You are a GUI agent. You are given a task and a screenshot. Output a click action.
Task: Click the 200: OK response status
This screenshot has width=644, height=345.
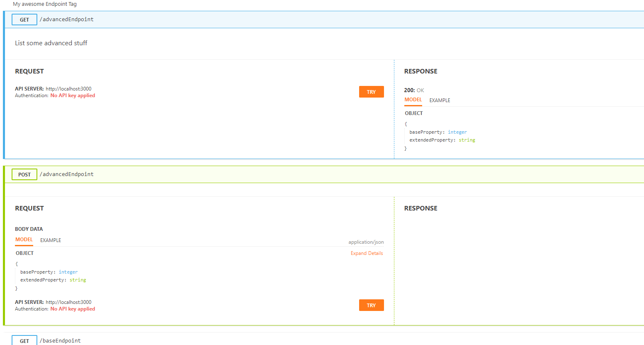[x=413, y=90]
